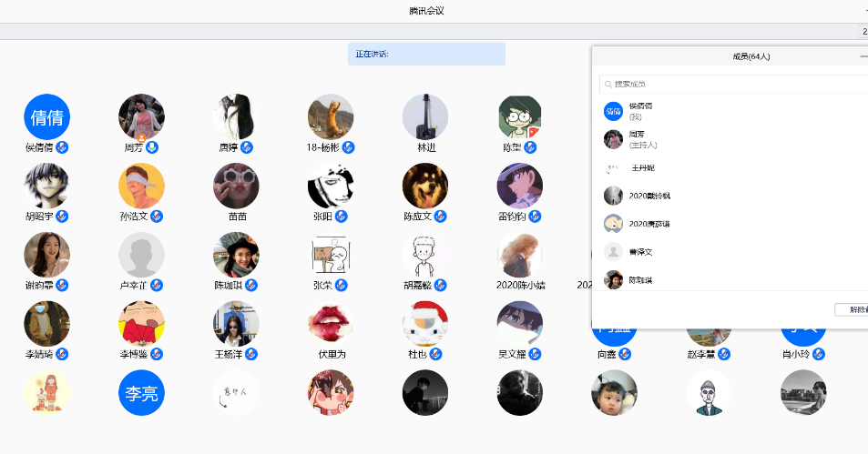The width and height of the screenshot is (868, 454).
Task: Minimize the 成员(64人) members panel
Action: tap(863, 56)
